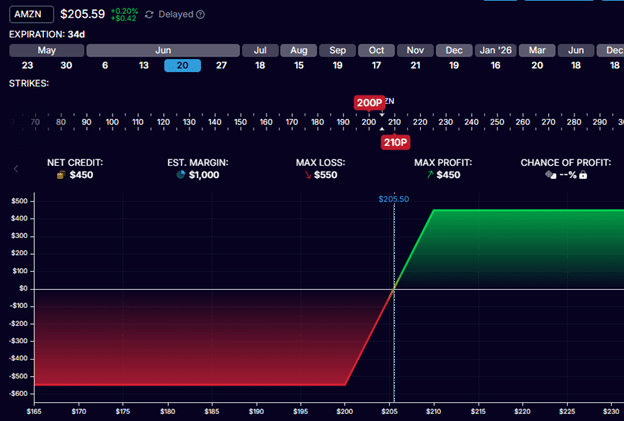Click the refresh icon beside Delayed
Image resolution: width=624 pixels, height=421 pixels.
tap(149, 15)
